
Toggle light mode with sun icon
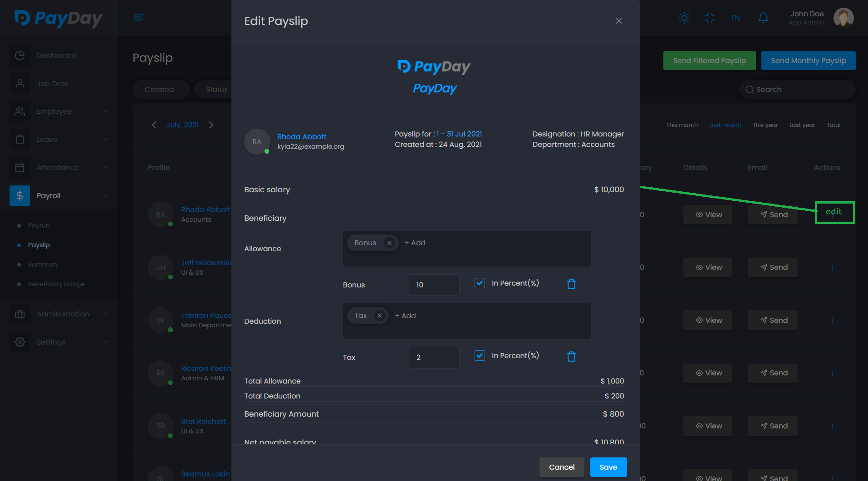click(x=684, y=18)
